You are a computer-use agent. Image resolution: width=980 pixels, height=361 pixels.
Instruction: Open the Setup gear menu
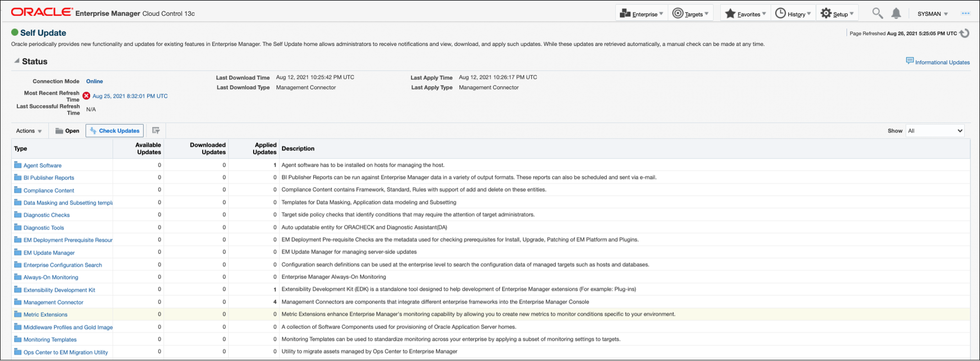tap(837, 14)
